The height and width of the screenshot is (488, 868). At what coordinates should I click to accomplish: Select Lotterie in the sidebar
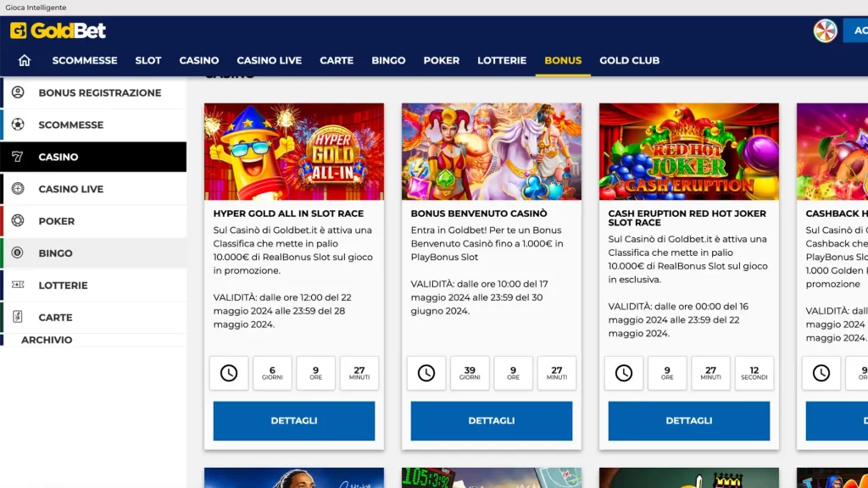[x=93, y=285]
